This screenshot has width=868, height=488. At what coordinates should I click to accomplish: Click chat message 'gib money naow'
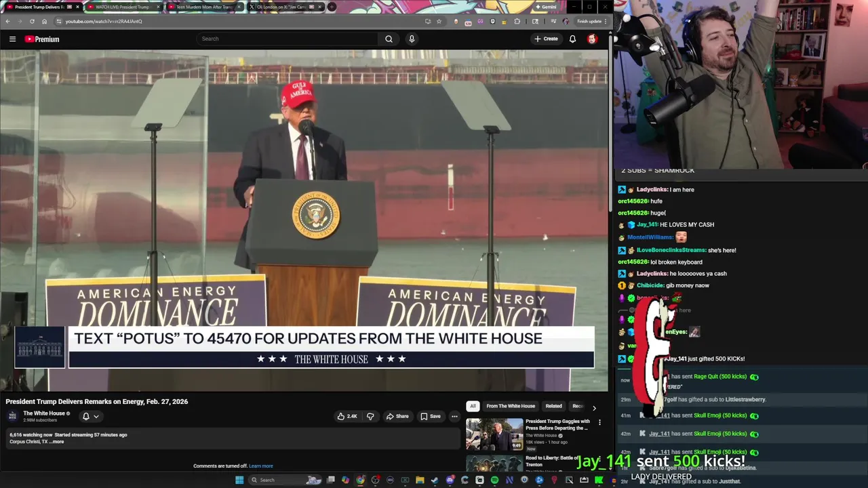point(688,285)
